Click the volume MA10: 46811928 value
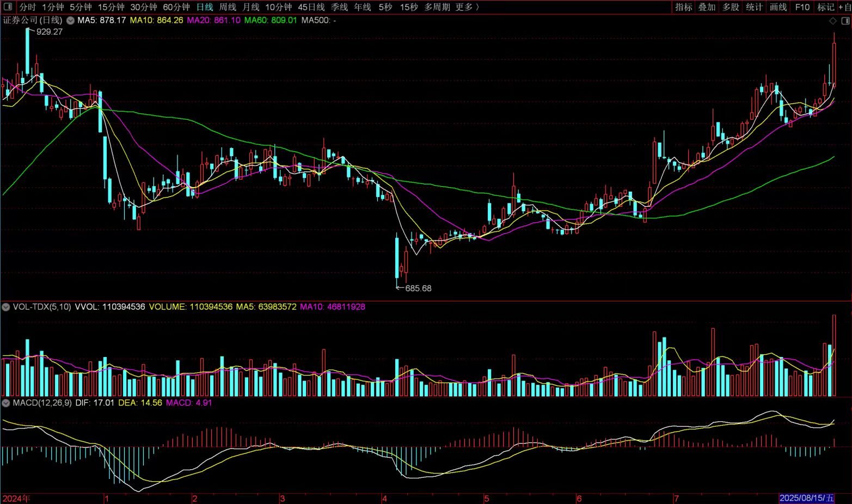 click(x=333, y=307)
